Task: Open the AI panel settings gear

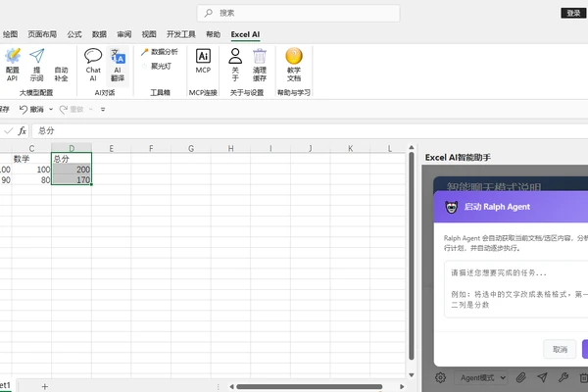Action: coord(441,377)
